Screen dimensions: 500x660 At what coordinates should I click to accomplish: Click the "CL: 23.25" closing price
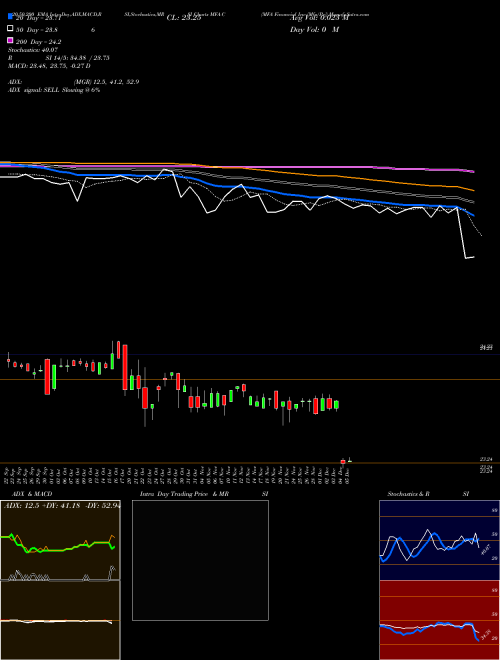pyautogui.click(x=184, y=18)
